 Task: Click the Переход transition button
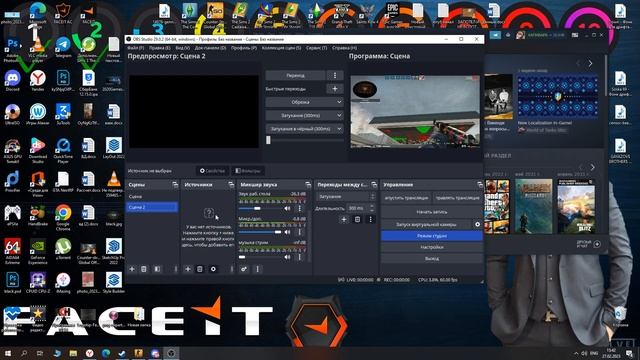(296, 76)
